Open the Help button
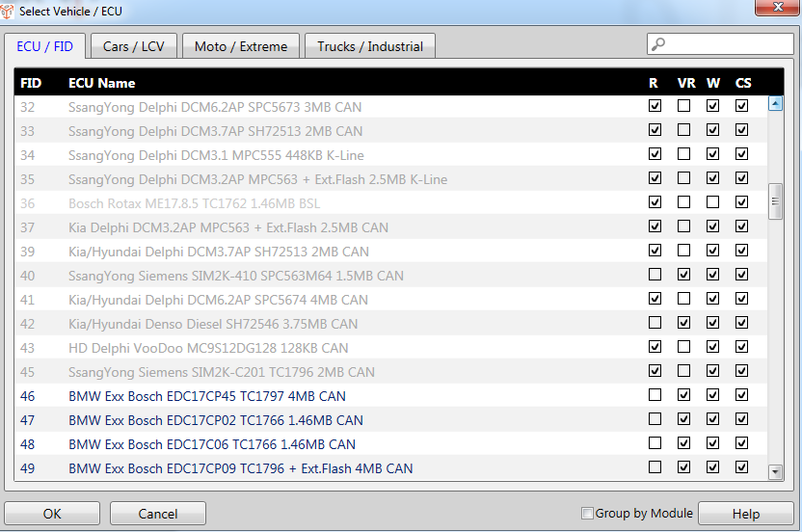802x532 pixels. 746,513
